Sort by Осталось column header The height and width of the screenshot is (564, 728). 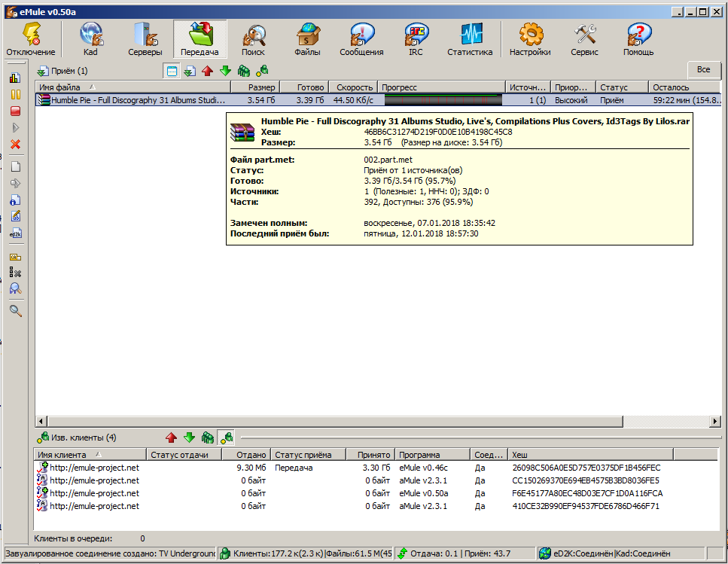685,87
